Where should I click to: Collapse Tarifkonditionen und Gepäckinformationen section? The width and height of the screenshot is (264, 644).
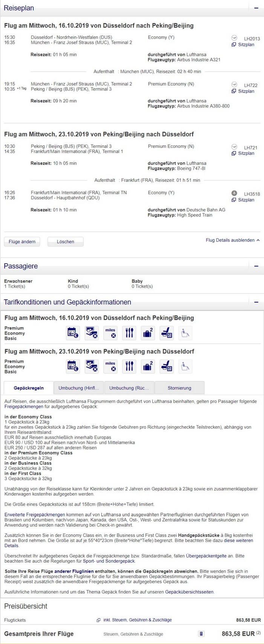(256, 302)
